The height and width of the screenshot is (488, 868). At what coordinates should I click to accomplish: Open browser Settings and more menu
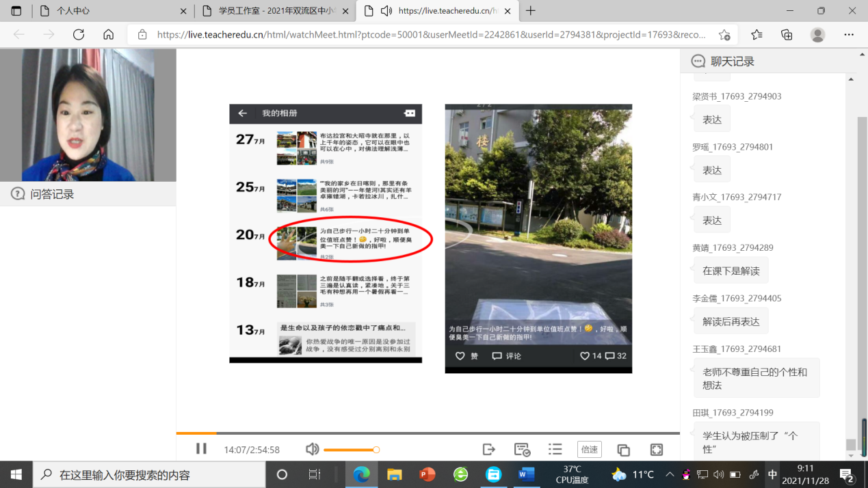pyautogui.click(x=849, y=35)
